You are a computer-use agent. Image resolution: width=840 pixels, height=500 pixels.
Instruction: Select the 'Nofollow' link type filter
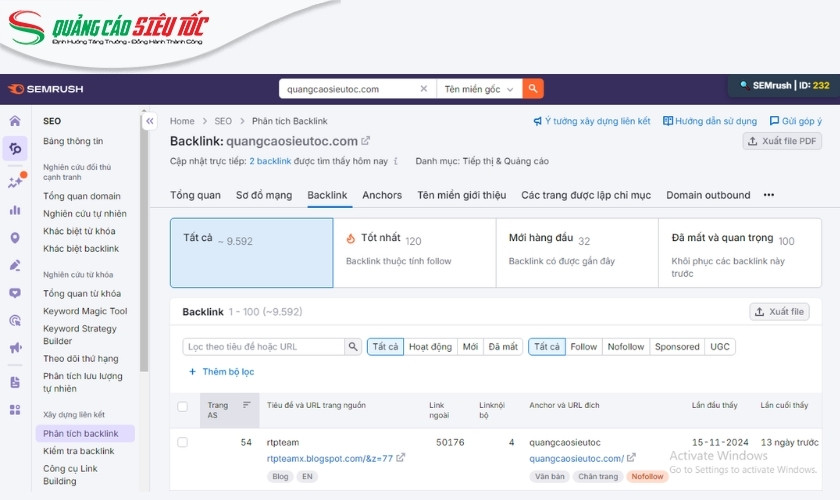[x=626, y=347]
